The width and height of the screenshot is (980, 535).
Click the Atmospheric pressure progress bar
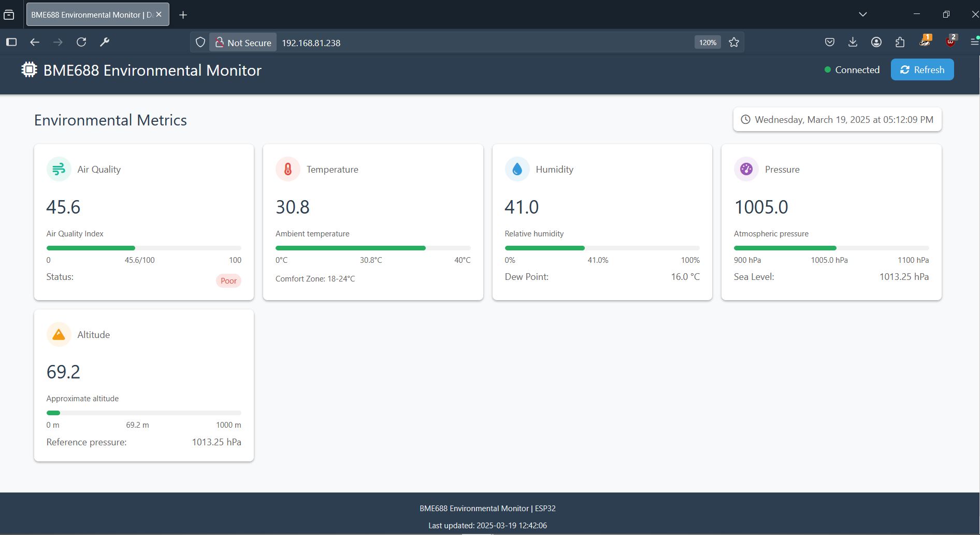(831, 248)
